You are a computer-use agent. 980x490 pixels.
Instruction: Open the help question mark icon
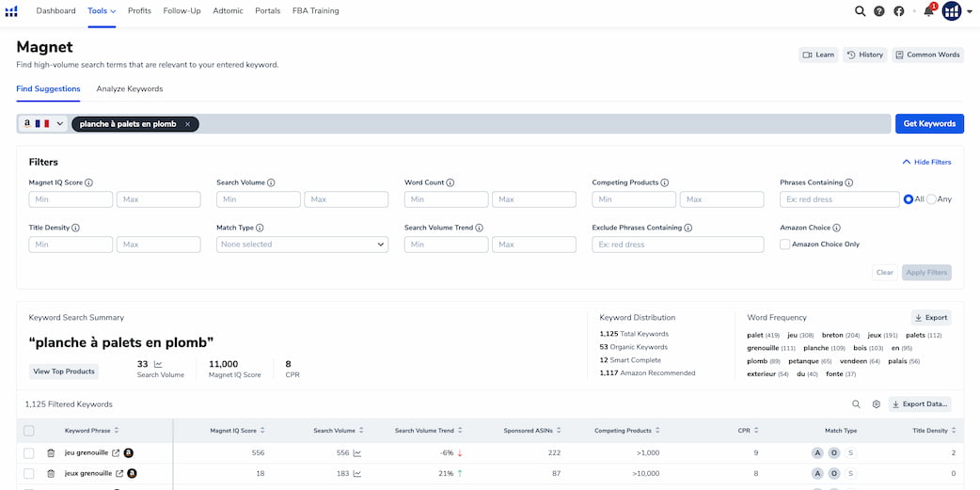point(879,11)
